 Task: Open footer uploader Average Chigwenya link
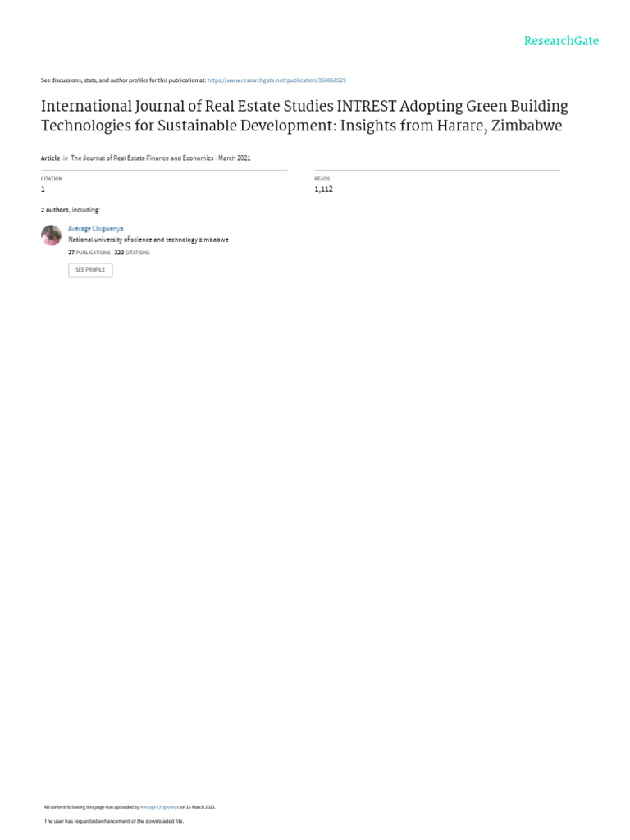pyautogui.click(x=159, y=807)
